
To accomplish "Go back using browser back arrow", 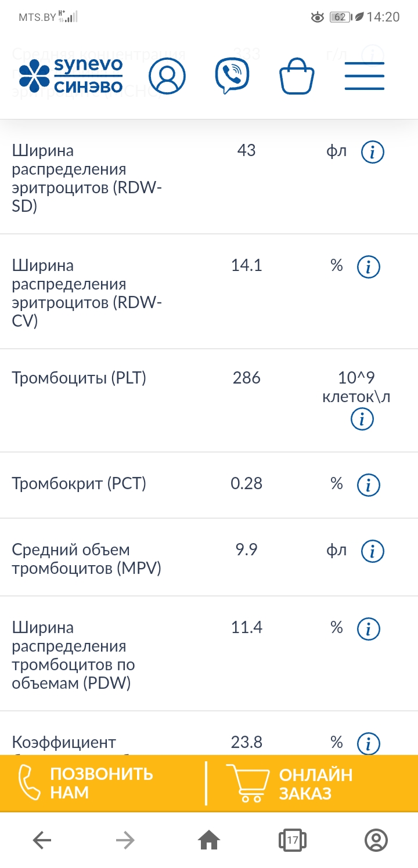I will (x=42, y=840).
